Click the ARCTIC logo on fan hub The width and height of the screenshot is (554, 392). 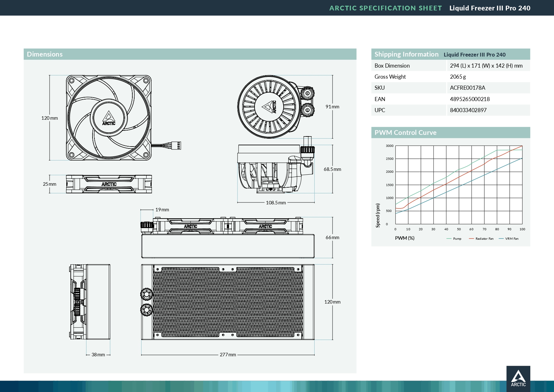109,118
